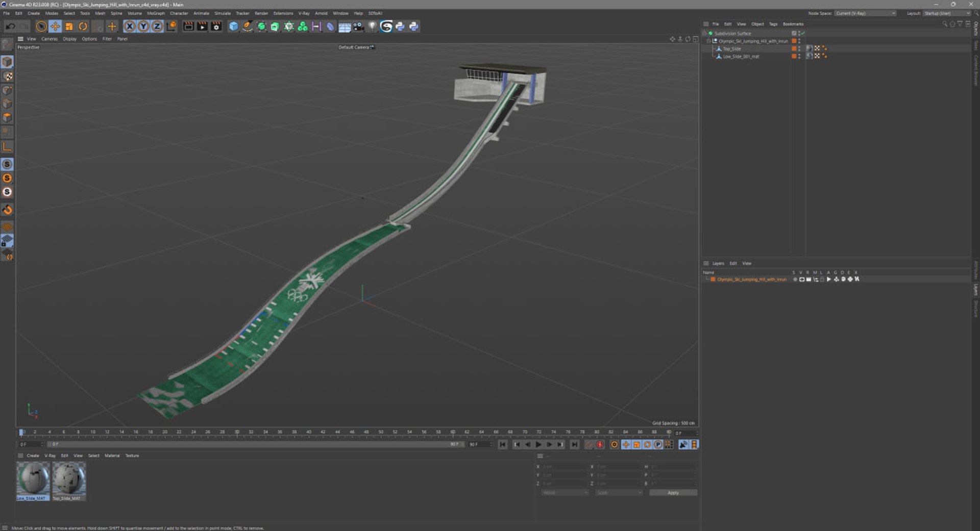Add a Cube primitive object
The height and width of the screenshot is (531, 980).
(233, 27)
